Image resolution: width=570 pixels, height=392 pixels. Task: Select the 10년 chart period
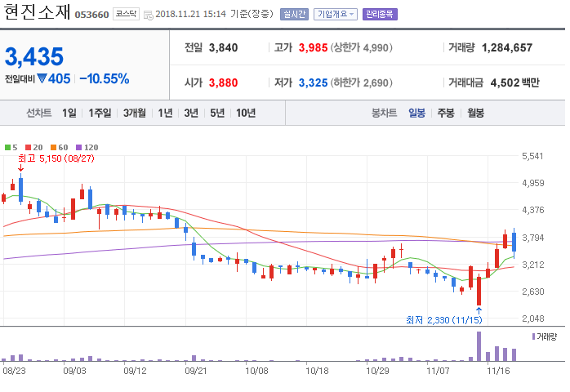(x=246, y=113)
